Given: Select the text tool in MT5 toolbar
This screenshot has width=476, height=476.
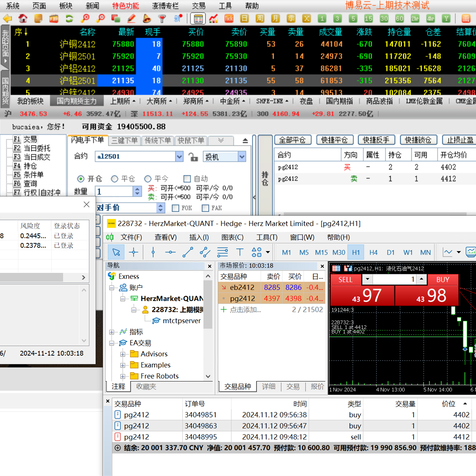Looking at the screenshot, I should pos(240,252).
